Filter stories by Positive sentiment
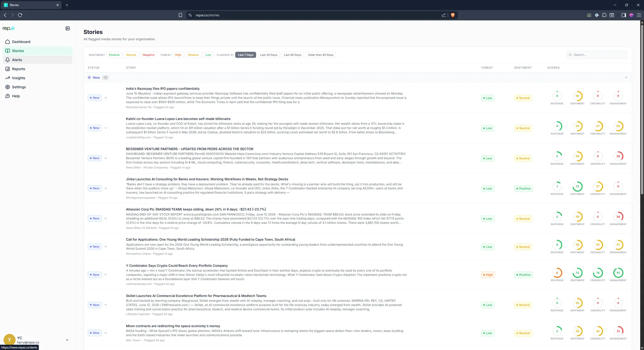Viewport: 644px width, 350px height. pos(114,55)
